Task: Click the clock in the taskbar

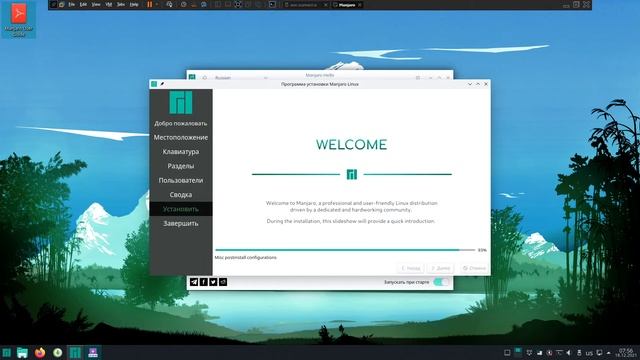Action: pyautogui.click(x=626, y=353)
